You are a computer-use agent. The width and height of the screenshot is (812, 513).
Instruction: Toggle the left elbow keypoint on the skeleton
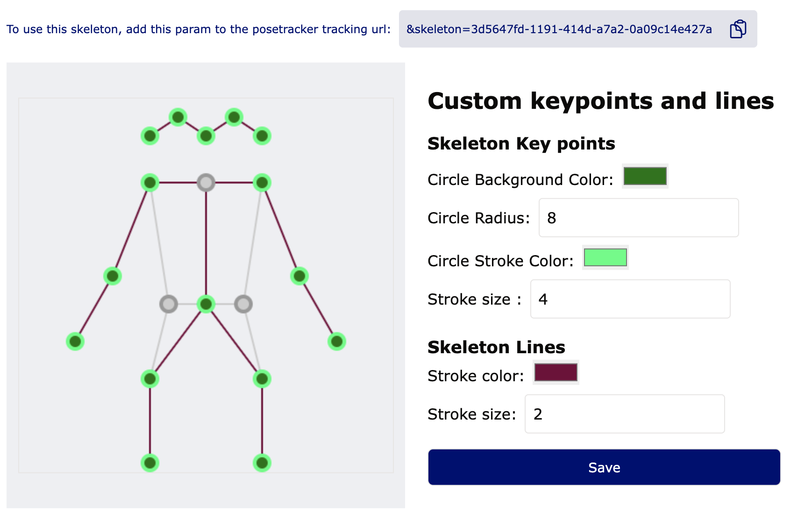pyautogui.click(x=113, y=276)
